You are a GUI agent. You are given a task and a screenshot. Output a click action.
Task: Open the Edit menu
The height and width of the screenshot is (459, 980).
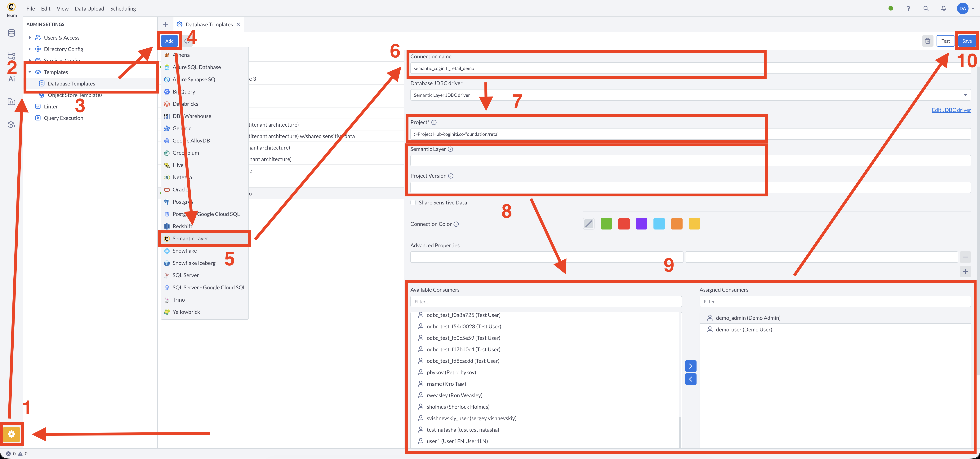pyautogui.click(x=46, y=8)
